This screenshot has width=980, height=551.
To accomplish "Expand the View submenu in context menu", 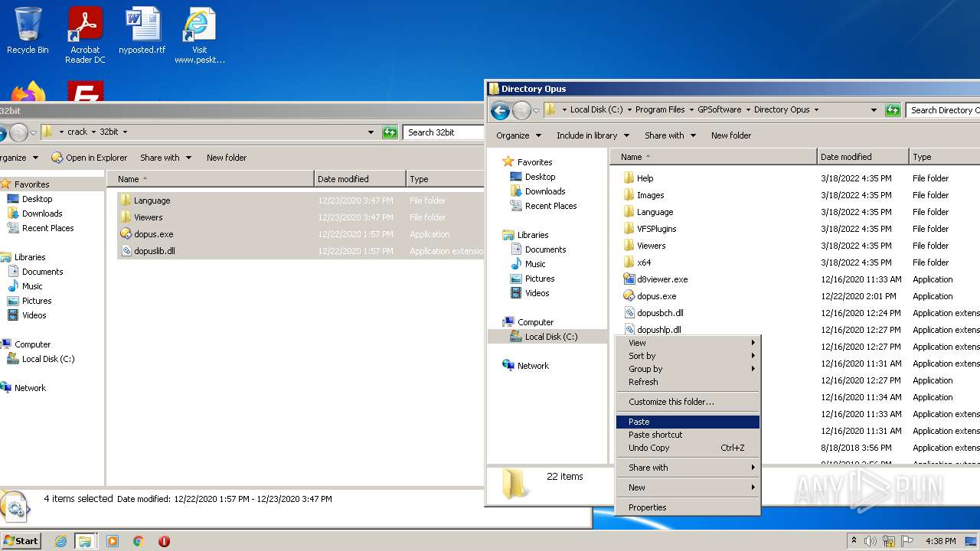I will (688, 343).
